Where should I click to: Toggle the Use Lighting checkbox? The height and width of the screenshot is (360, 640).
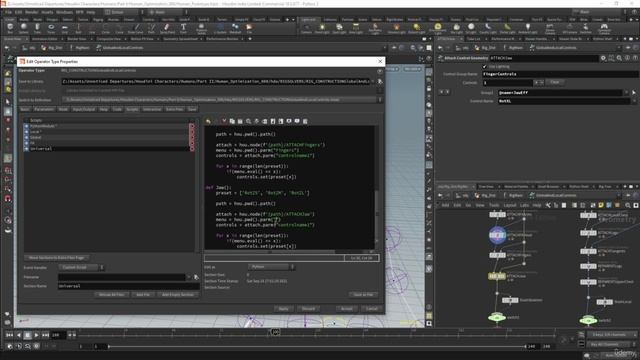click(485, 67)
